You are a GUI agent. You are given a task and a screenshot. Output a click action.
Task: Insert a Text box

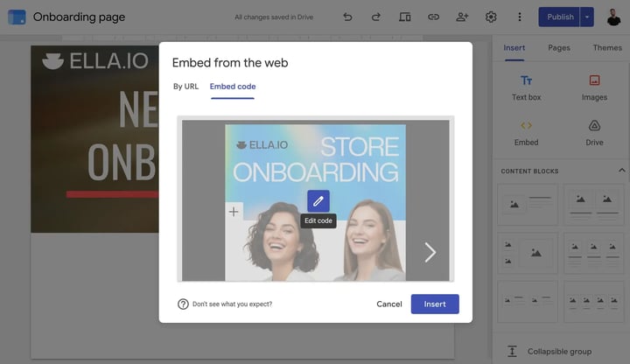click(x=527, y=88)
